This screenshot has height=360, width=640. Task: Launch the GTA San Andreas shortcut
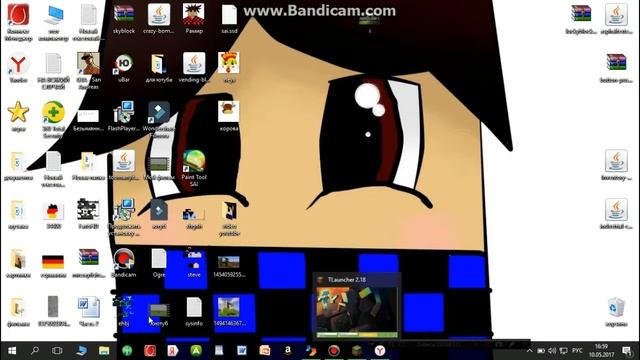(89, 70)
